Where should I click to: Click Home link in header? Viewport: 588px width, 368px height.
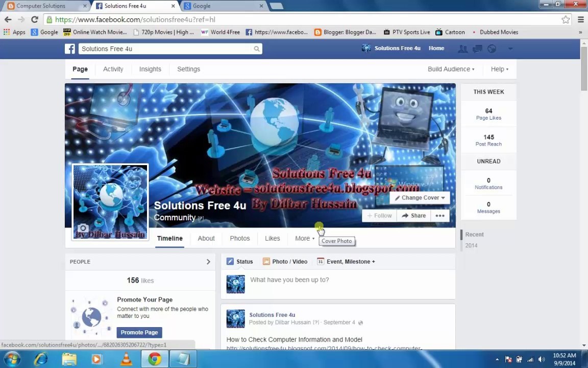(x=436, y=48)
